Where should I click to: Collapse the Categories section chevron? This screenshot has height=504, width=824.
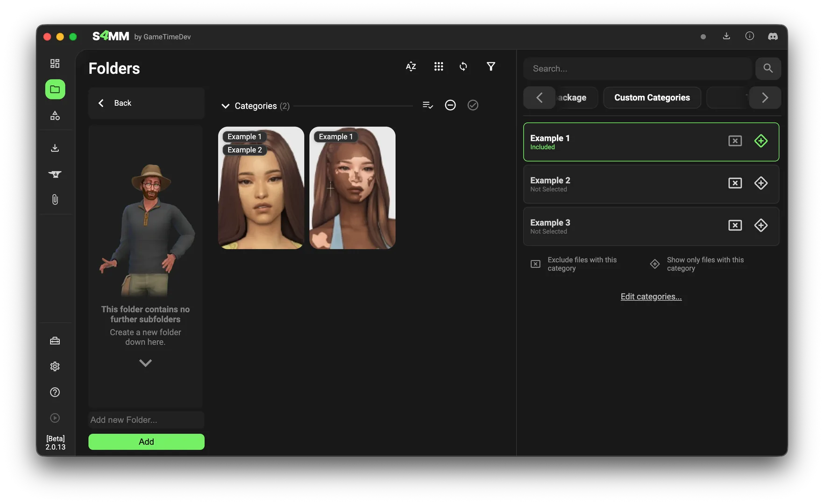click(226, 106)
